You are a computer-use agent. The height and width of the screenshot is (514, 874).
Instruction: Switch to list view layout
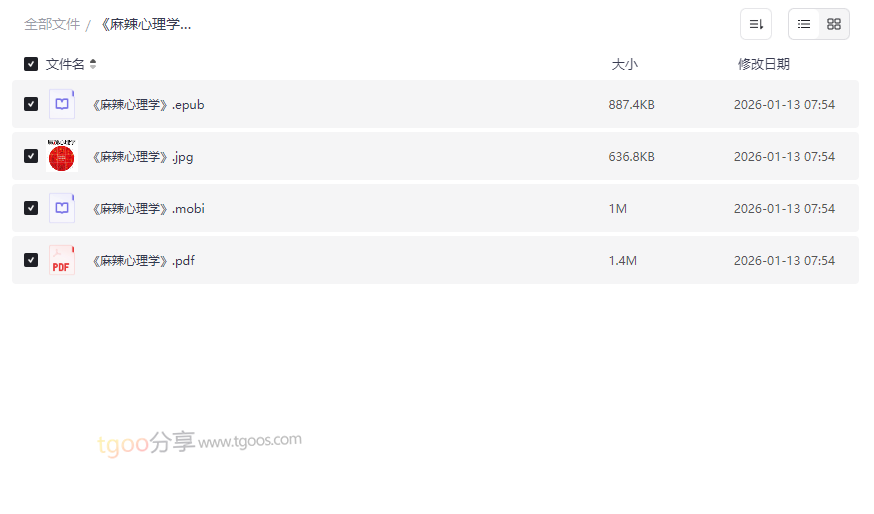tap(804, 24)
